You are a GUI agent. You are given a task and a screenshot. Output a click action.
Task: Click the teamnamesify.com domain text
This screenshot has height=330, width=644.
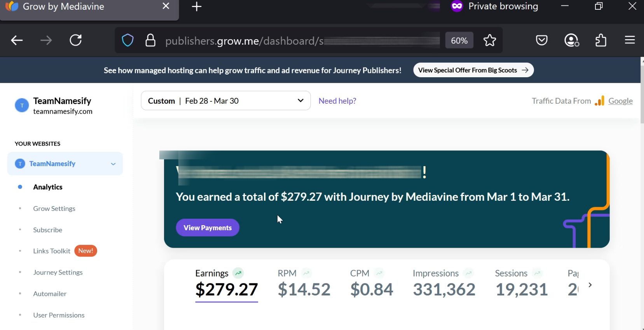[x=63, y=112]
